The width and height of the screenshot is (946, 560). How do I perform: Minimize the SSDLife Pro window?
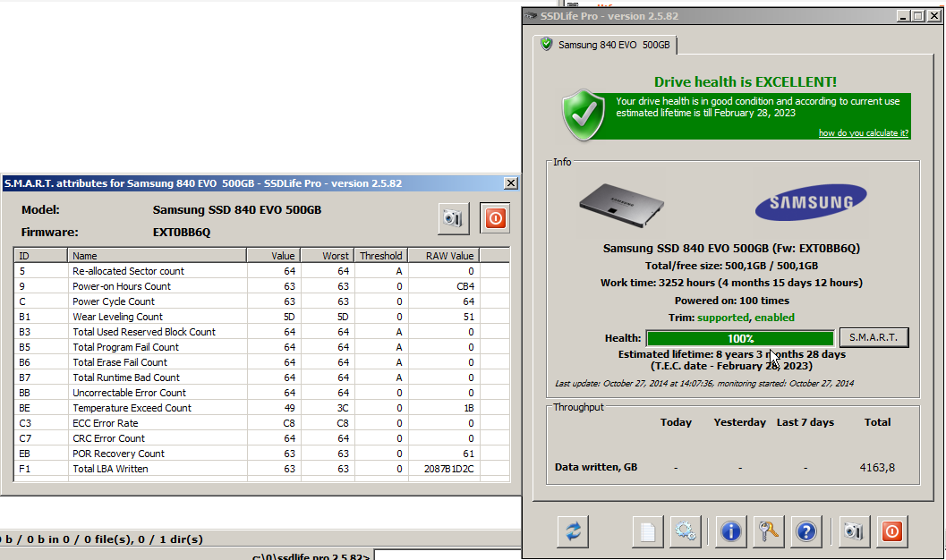click(902, 16)
